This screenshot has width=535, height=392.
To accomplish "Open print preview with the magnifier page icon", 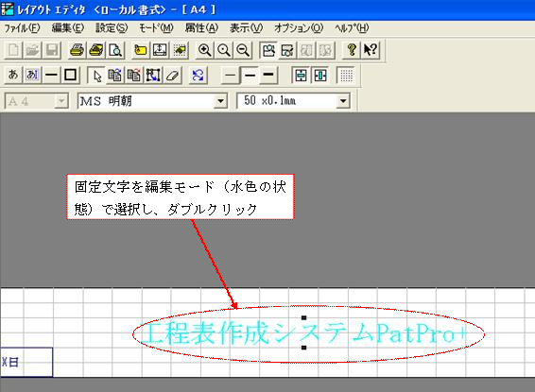I will 115,50.
